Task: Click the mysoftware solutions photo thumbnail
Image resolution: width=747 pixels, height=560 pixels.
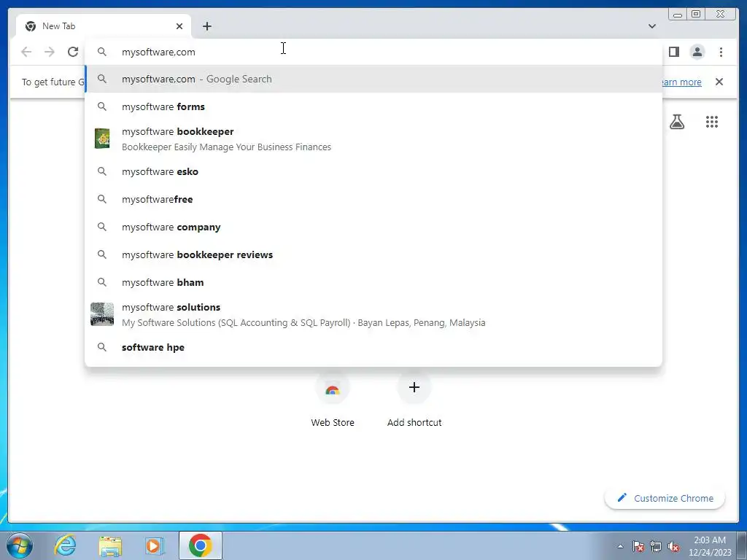Action: tap(102, 314)
